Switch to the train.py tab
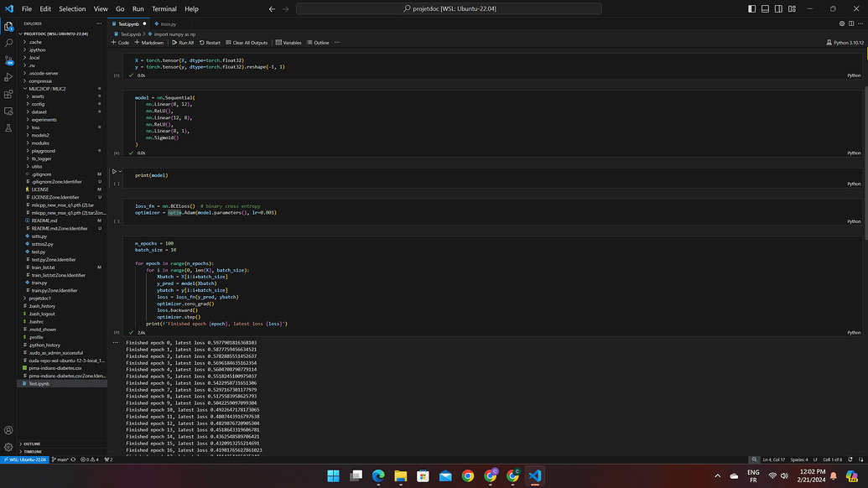The width and height of the screenshot is (868, 488). (x=168, y=24)
